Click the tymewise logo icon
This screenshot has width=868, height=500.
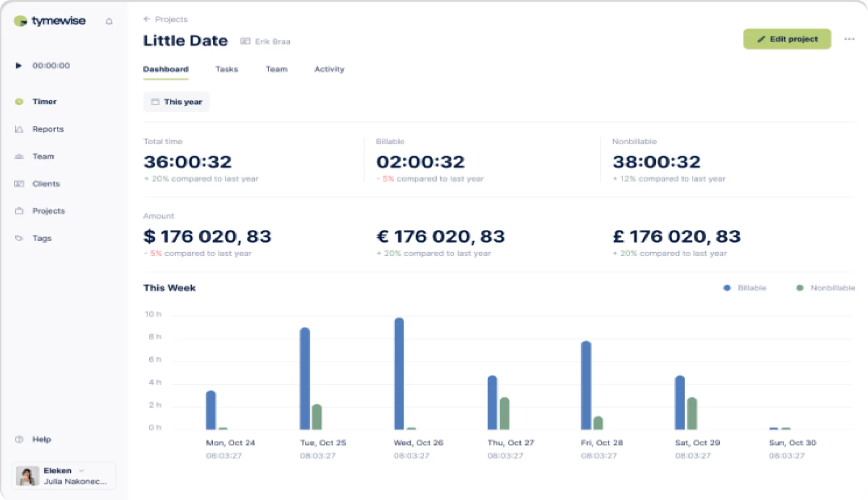[20, 21]
